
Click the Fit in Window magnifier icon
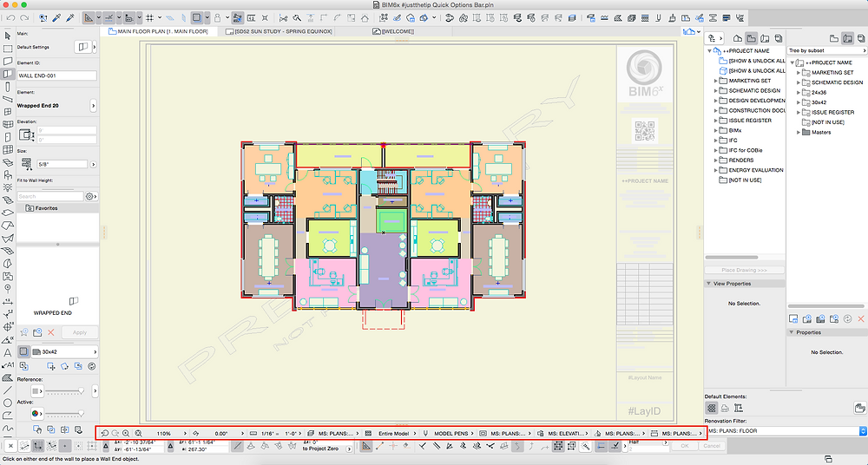138,434
